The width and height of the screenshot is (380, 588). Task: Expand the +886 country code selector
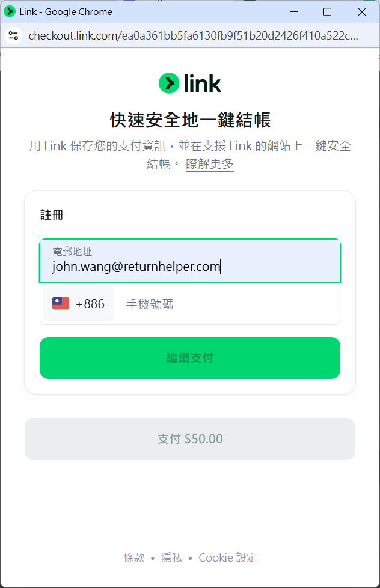click(78, 304)
